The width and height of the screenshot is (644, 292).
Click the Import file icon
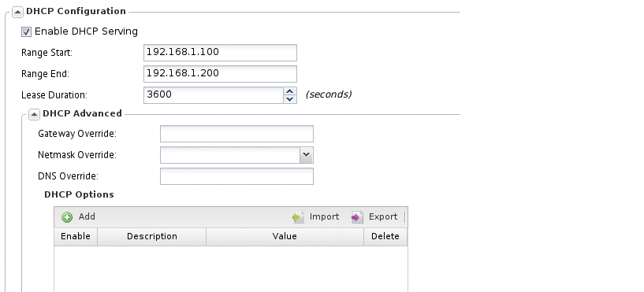coord(299,217)
